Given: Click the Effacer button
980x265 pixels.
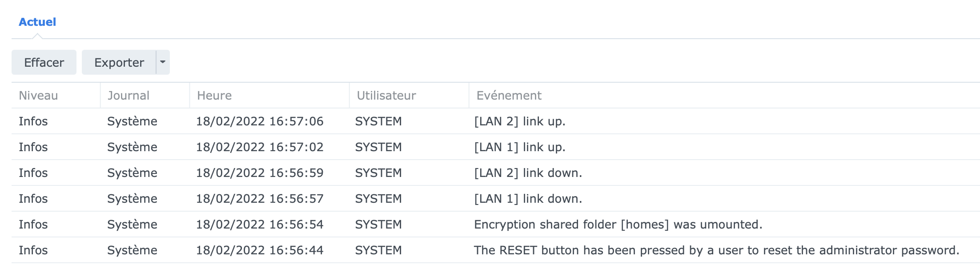Looking at the screenshot, I should 44,62.
